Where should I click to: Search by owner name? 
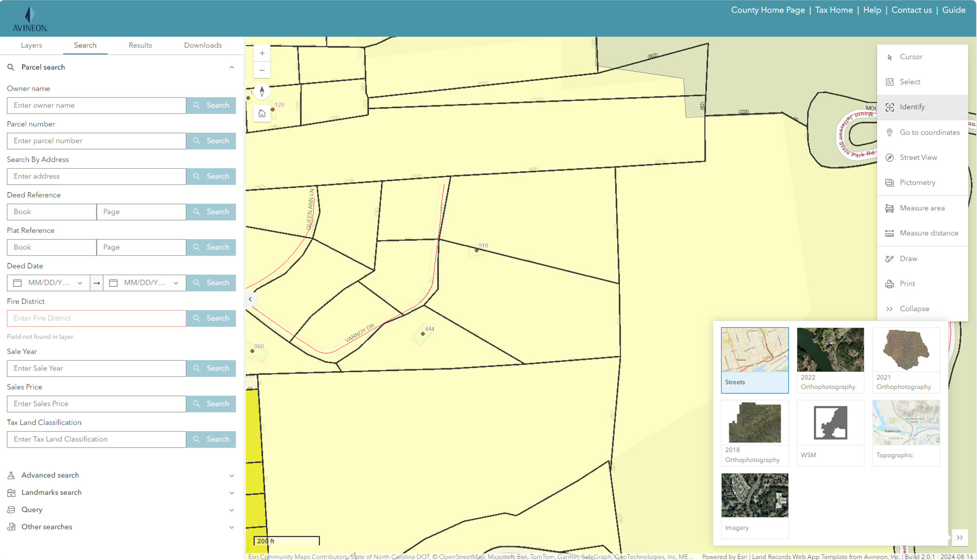(211, 105)
